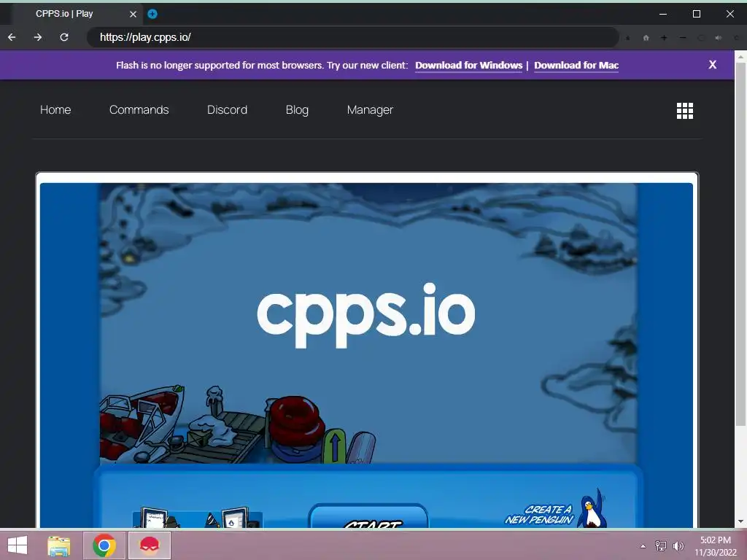Viewport: 747px width, 560px height.
Task: Open File Explorer from the taskbar
Action: 59,545
